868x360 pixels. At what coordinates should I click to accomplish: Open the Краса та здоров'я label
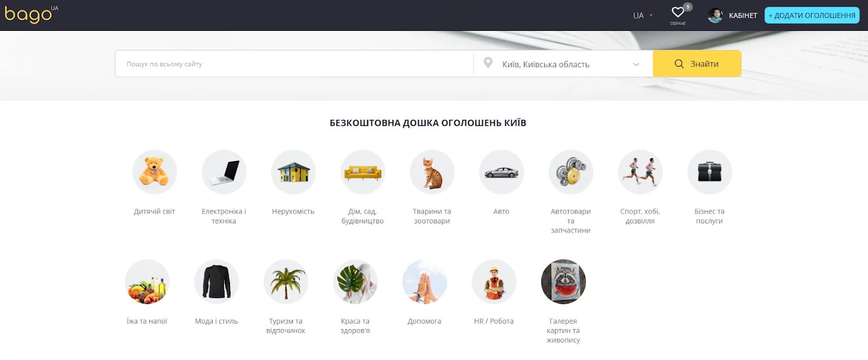point(355,326)
